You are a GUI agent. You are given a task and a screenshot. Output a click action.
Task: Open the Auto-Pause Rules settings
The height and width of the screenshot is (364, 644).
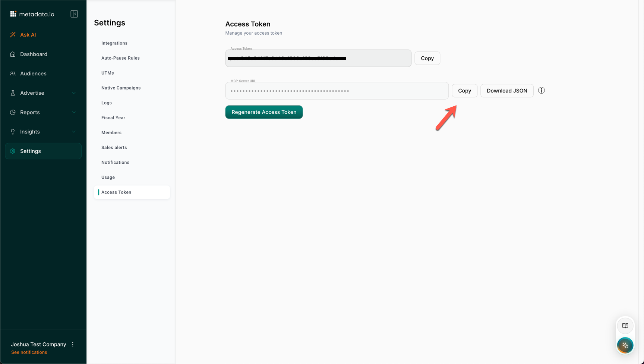click(x=120, y=58)
